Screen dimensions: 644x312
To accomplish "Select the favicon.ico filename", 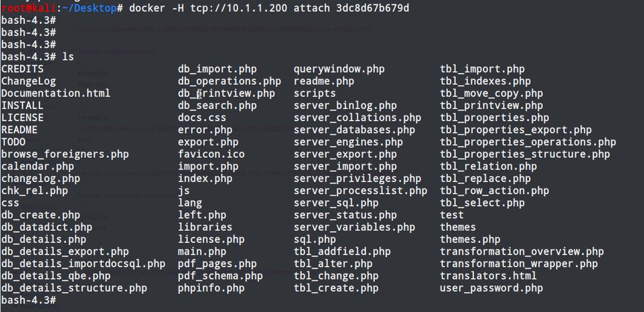I will pos(211,154).
